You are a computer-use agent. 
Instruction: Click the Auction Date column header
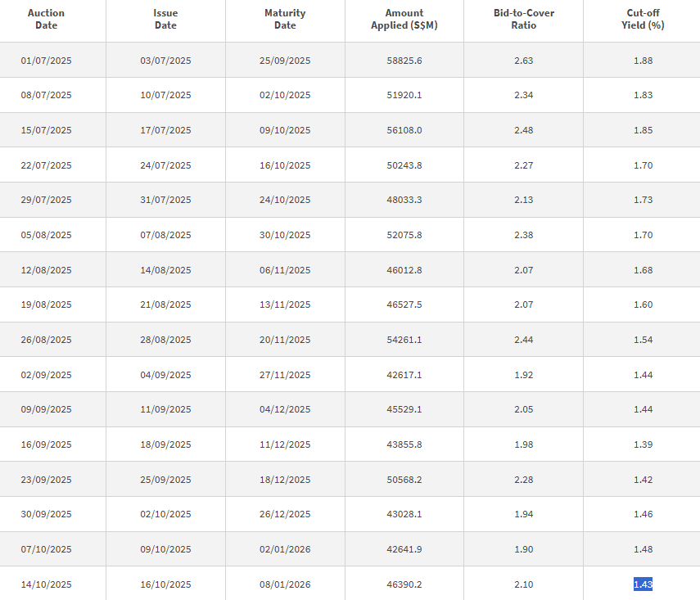tap(46, 20)
